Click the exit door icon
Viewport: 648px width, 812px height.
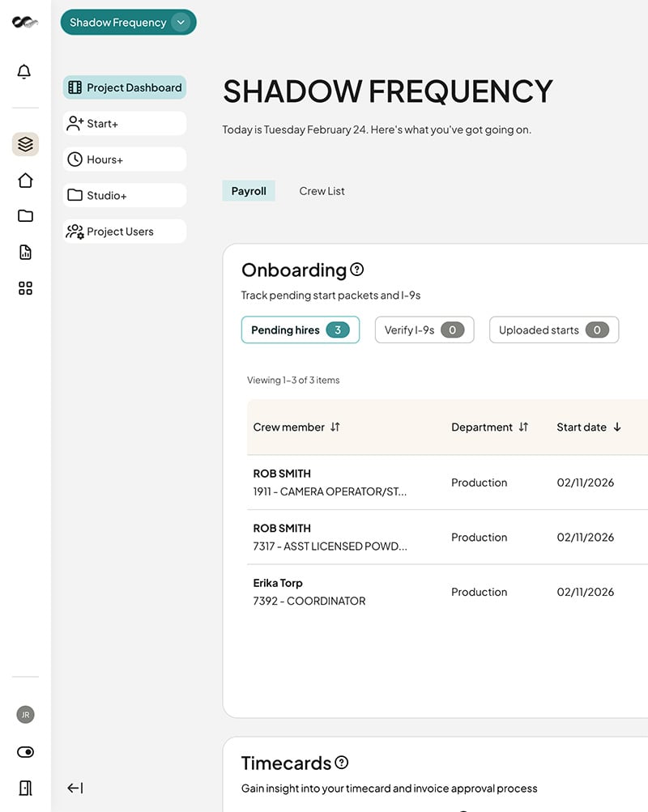(25, 789)
